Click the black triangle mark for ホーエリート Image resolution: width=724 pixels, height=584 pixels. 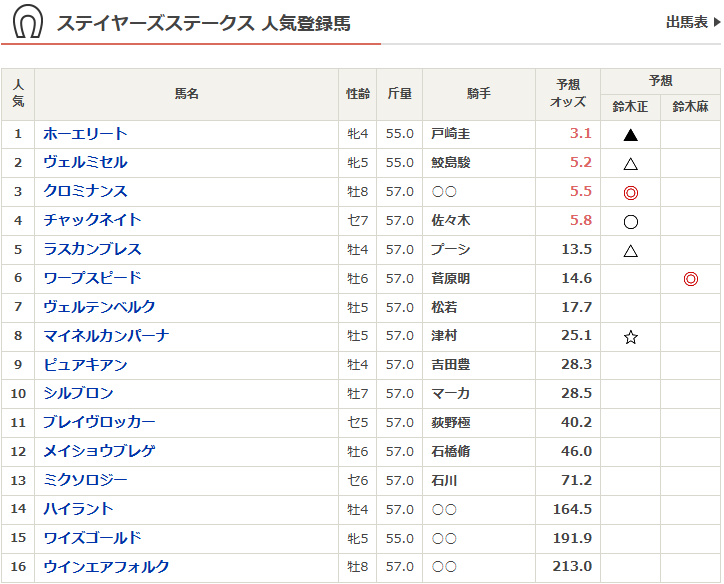(630, 134)
